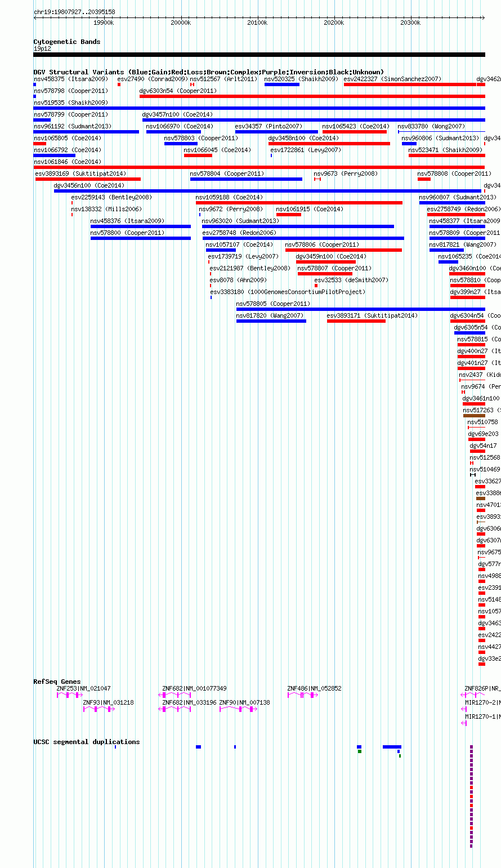Viewport: 501px width, 868px height.
Task: Select the esv2422327 (SimonSanchez2007) variant label
Action: [392, 79]
